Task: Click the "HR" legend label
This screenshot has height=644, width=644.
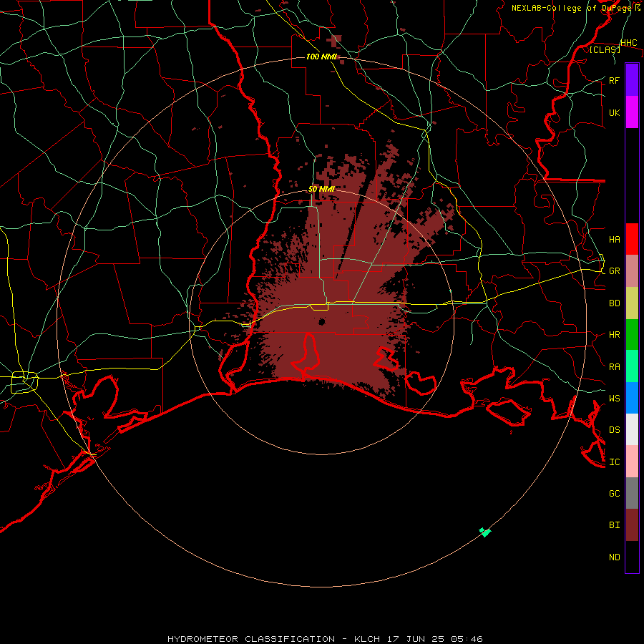Action: [x=614, y=335]
